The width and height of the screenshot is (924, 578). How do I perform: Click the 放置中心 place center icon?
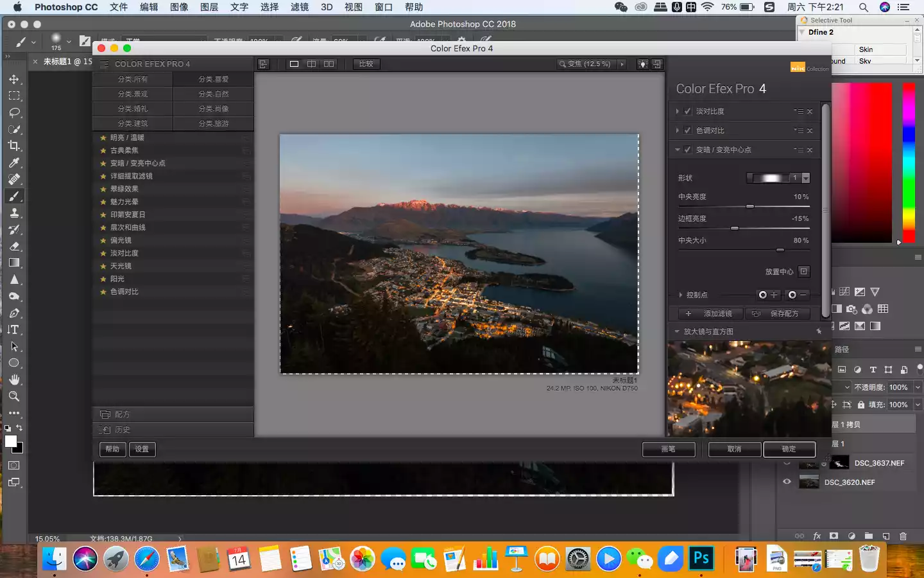[803, 272]
